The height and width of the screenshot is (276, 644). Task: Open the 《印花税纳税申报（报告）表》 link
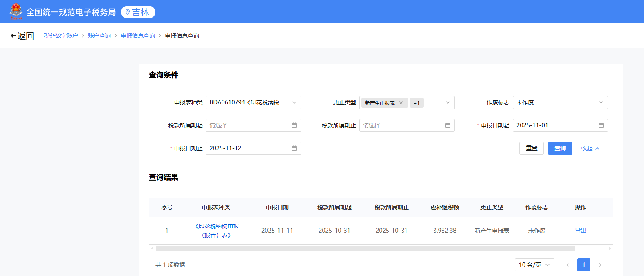tap(216, 231)
